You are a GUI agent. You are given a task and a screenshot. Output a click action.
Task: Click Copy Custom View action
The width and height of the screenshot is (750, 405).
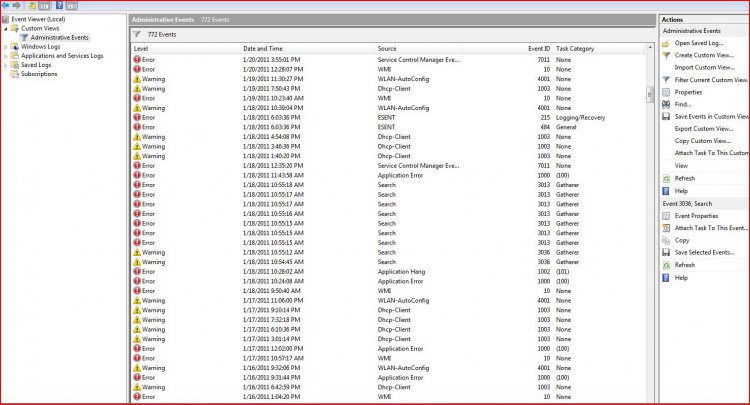click(x=703, y=141)
